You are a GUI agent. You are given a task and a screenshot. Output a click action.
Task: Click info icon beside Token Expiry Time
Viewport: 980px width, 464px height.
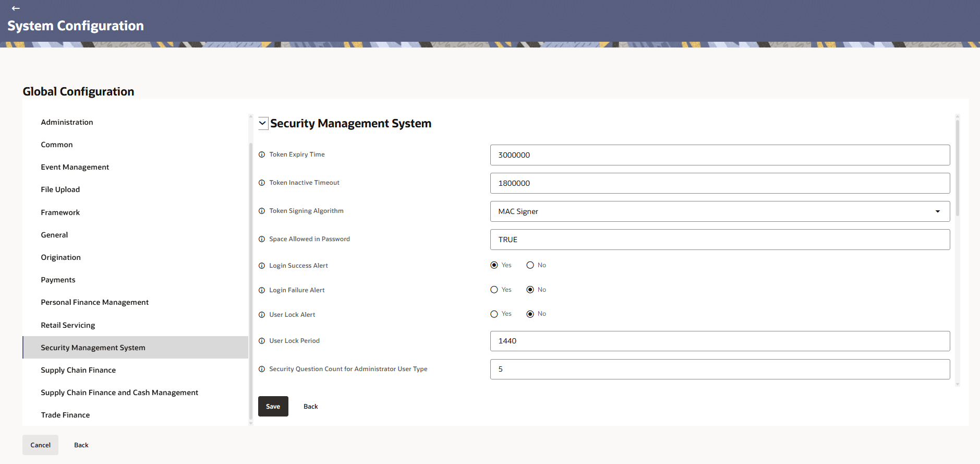point(262,154)
